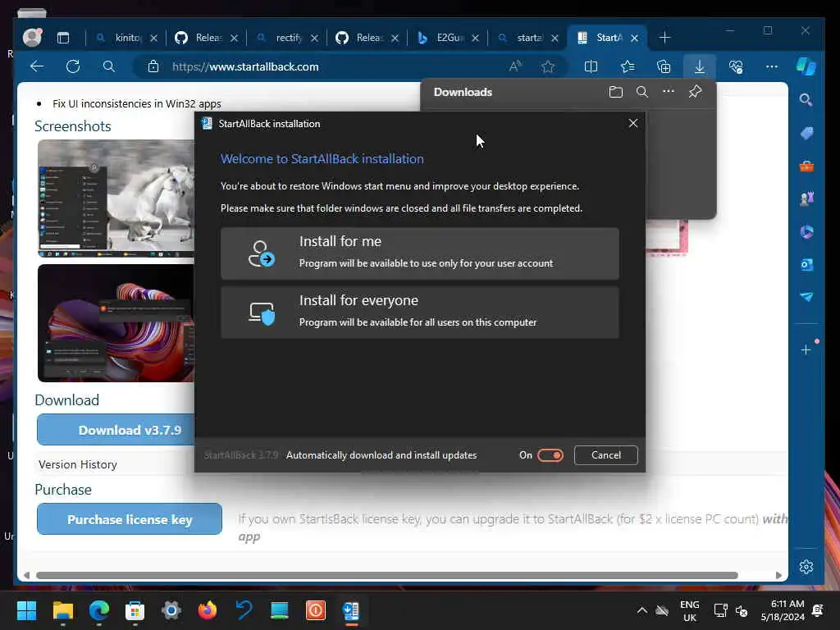The height and width of the screenshot is (630, 840).
Task: Search downloads using magnifier icon
Action: pyautogui.click(x=641, y=92)
